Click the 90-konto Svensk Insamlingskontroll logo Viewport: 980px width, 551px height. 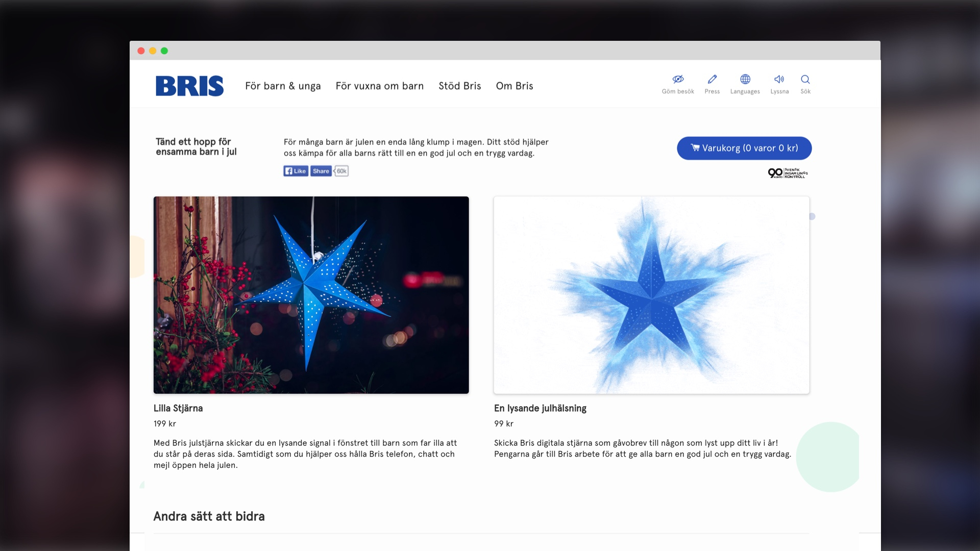[x=788, y=173]
